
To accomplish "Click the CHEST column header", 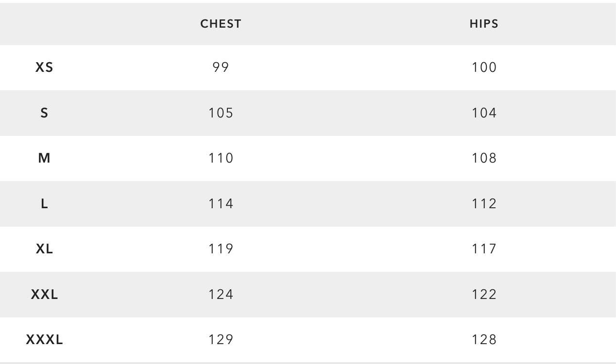I will [x=221, y=24].
